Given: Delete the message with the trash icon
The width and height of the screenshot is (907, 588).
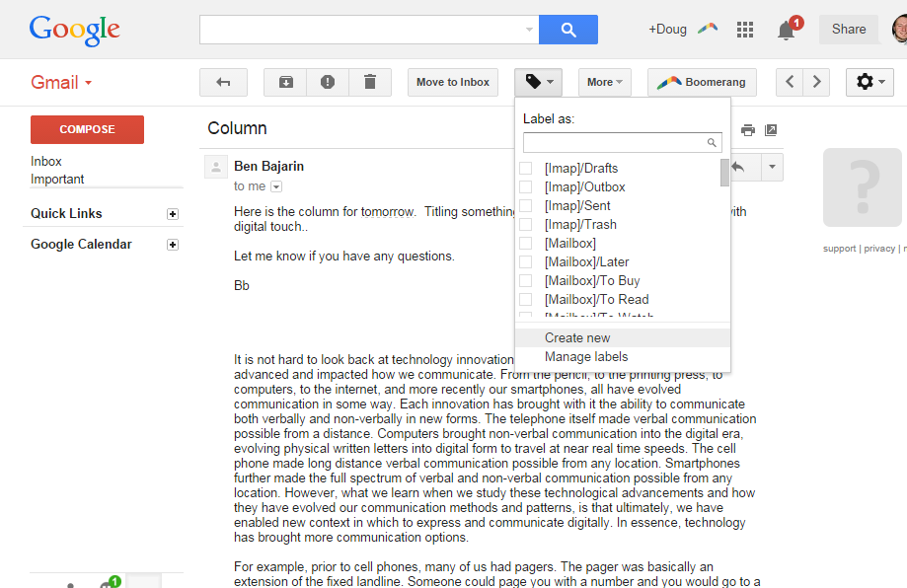Looking at the screenshot, I should click(x=370, y=82).
